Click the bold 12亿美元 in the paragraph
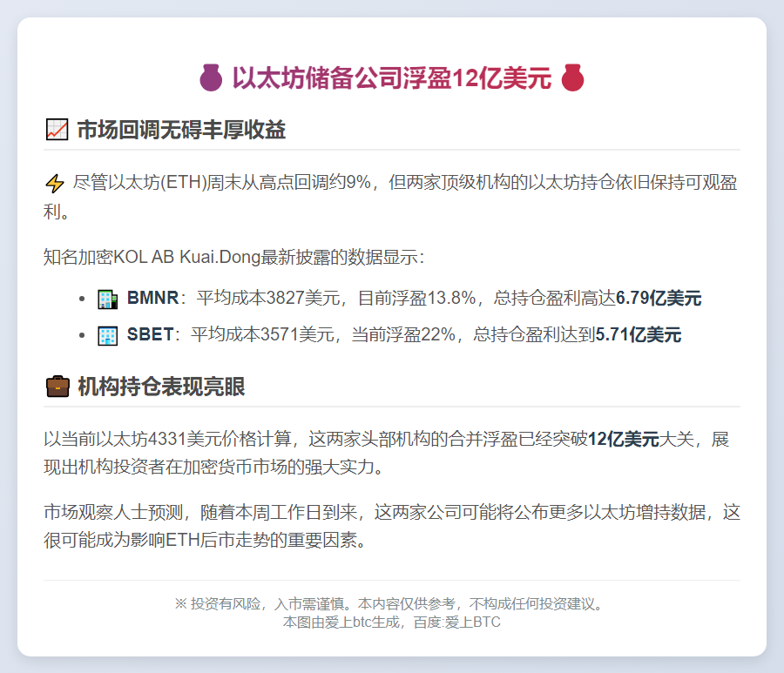784x673 pixels. click(623, 439)
